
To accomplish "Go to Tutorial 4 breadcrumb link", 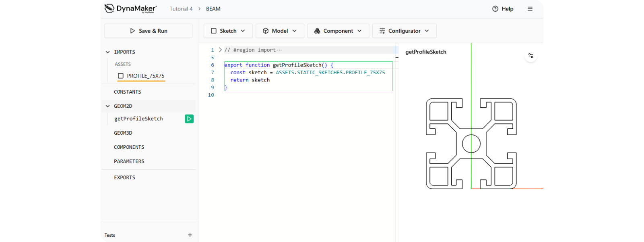I will point(181,9).
